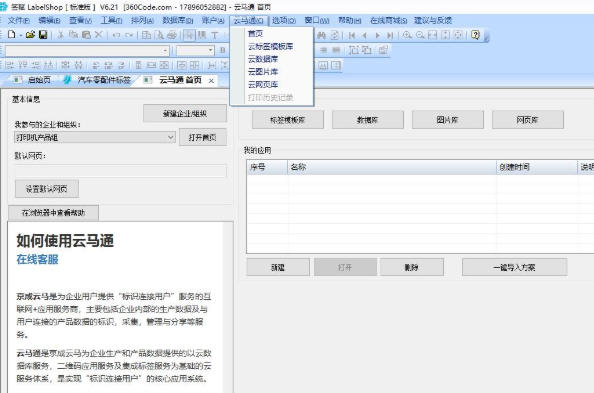Open the 窗口 menu
The width and height of the screenshot is (594, 393).
[x=317, y=20]
